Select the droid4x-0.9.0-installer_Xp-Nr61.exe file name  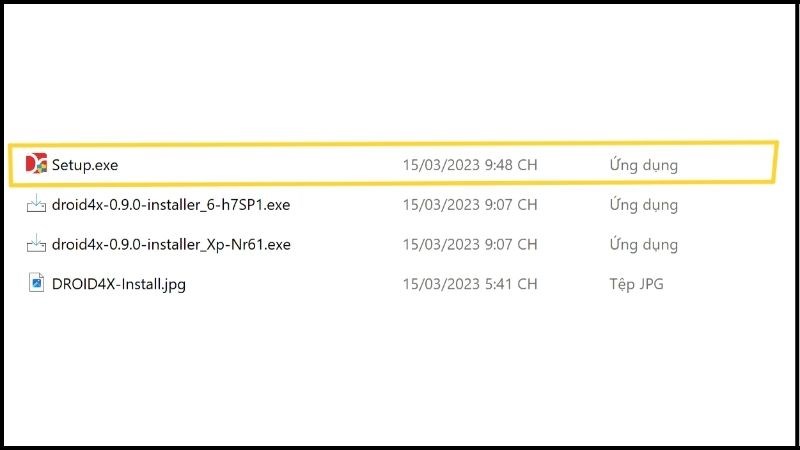pyautogui.click(x=171, y=244)
